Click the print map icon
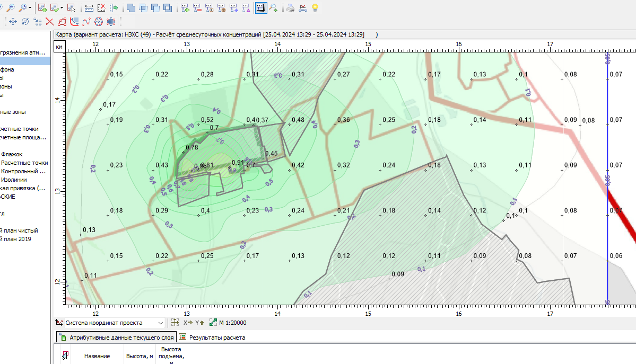 [290, 8]
